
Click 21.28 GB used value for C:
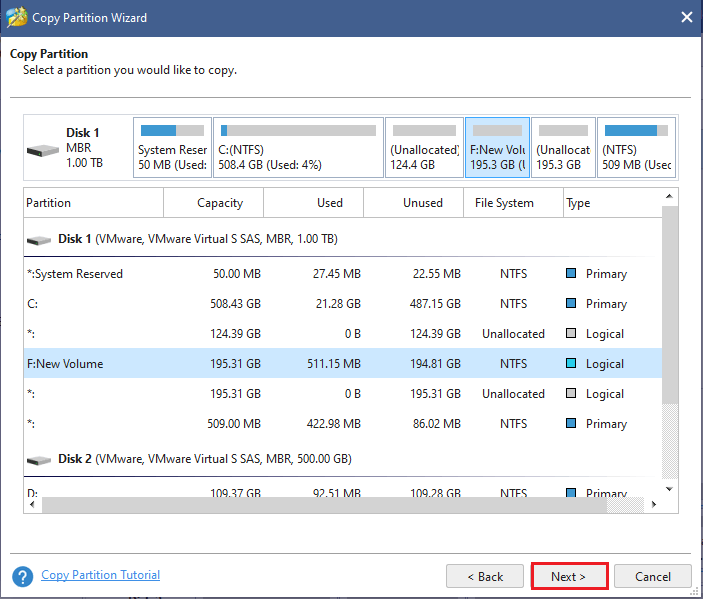(x=338, y=303)
